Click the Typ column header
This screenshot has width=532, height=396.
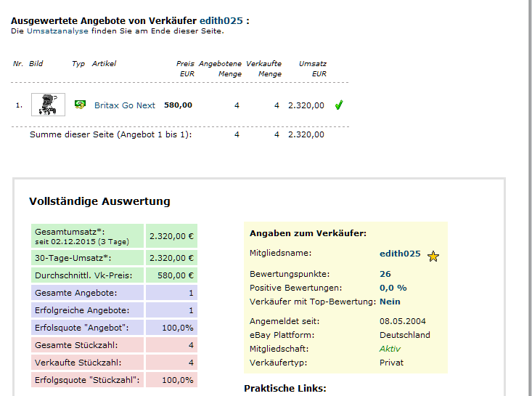click(78, 64)
